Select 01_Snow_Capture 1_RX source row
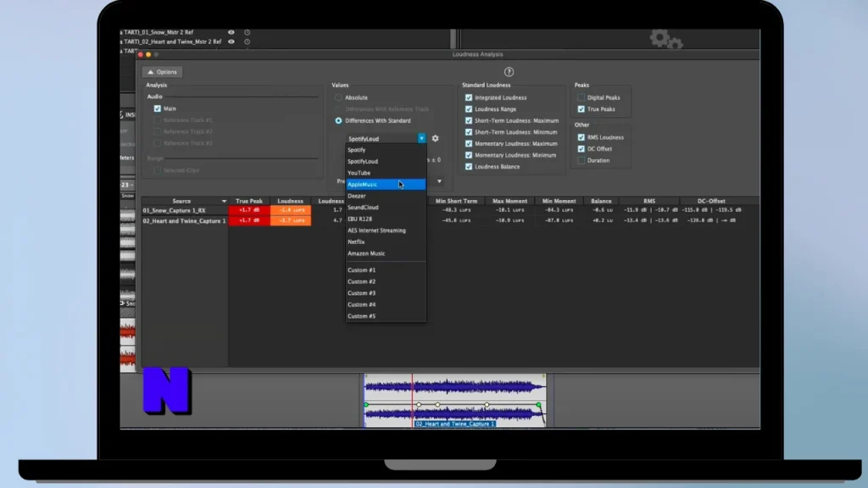The width and height of the screenshot is (868, 488). 184,210
